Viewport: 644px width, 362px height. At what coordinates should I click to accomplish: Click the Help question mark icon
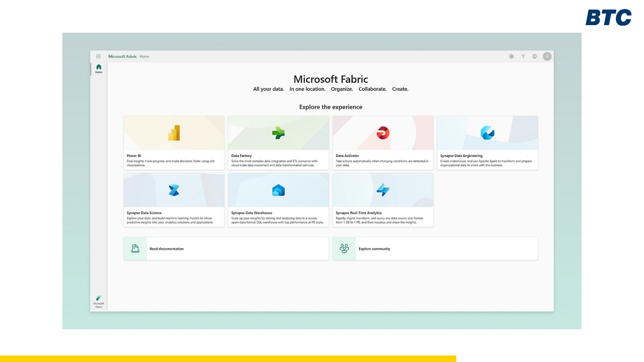tap(523, 56)
